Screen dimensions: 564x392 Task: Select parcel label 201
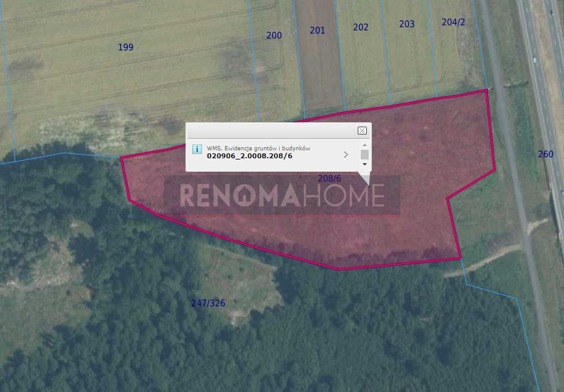(318, 30)
